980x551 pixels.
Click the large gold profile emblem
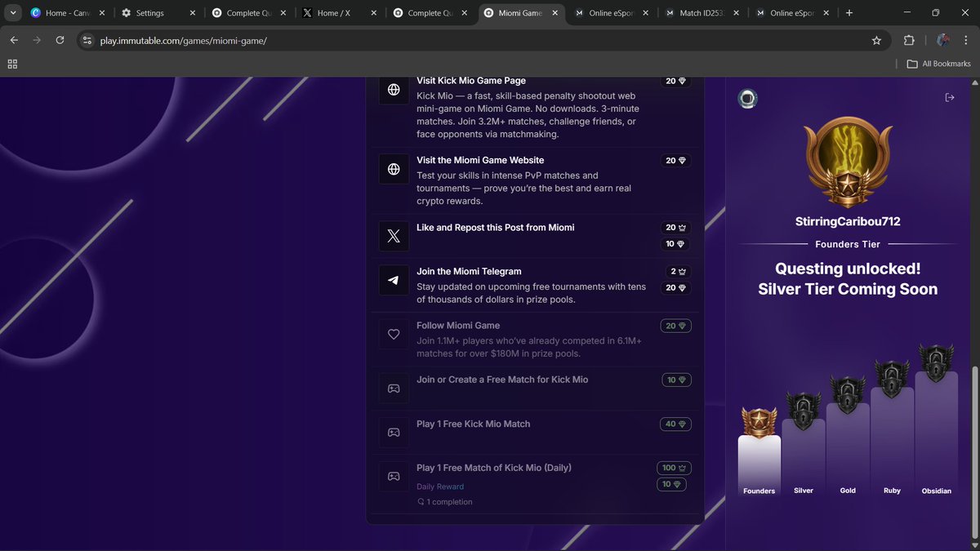click(848, 163)
